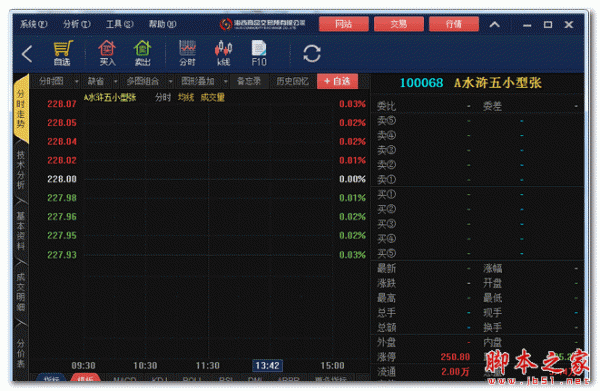
Task: Close the trading window
Action: [569, 24]
